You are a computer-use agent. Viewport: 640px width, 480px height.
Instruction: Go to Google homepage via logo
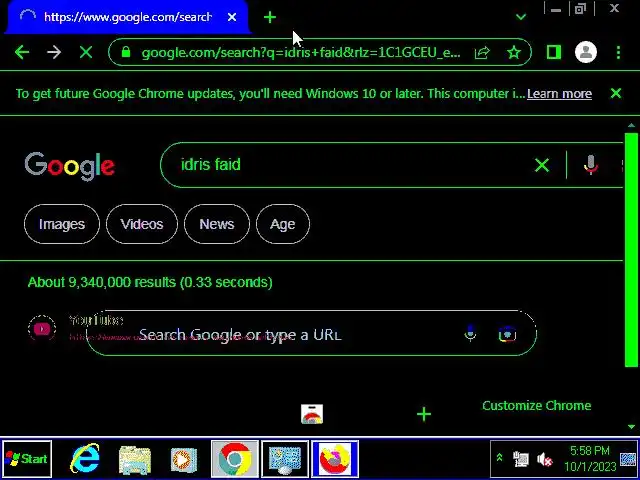(69, 166)
